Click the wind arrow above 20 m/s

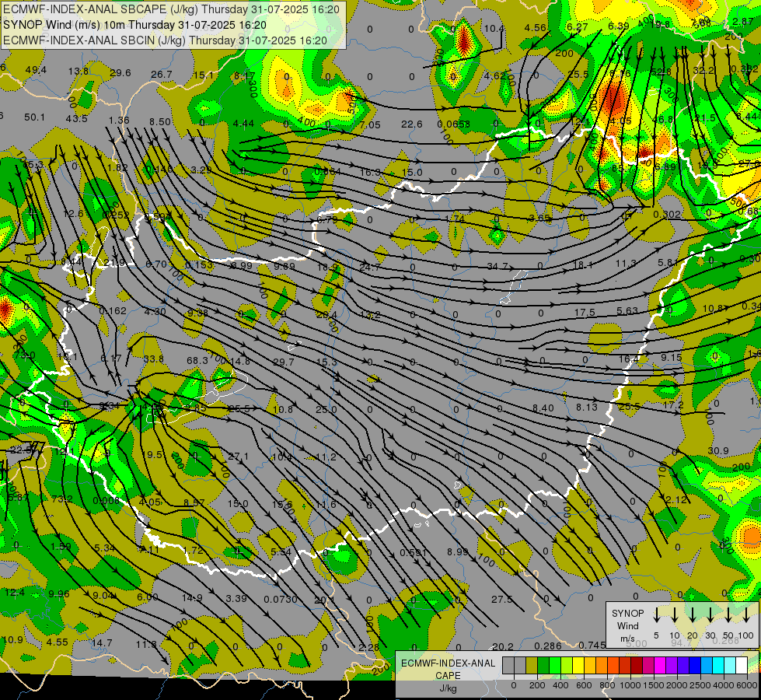(x=693, y=614)
